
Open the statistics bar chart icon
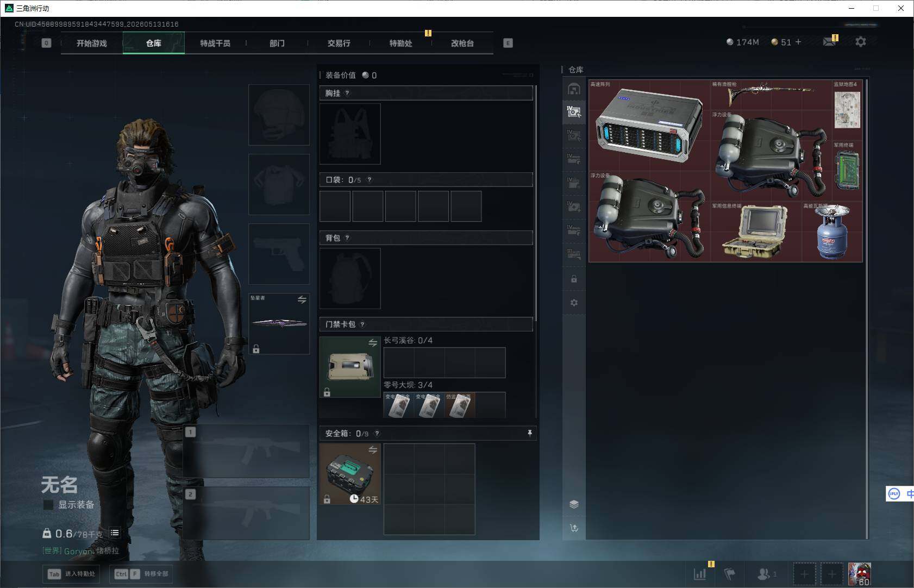point(700,574)
